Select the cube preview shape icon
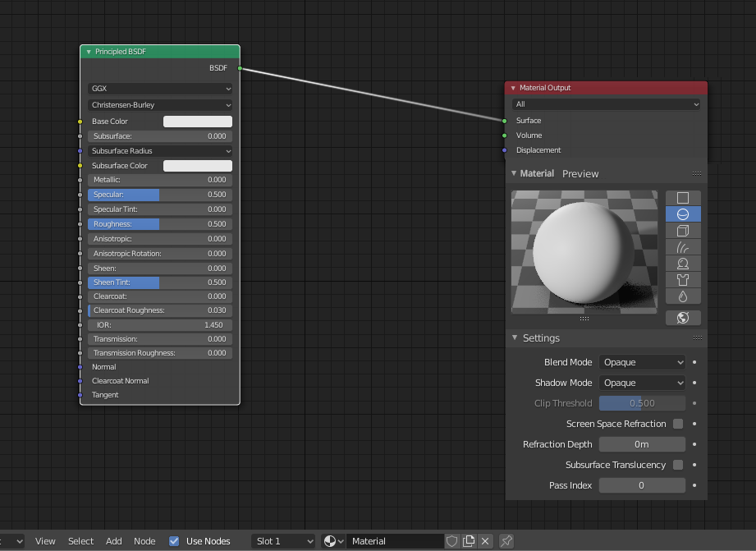Image resolution: width=756 pixels, height=551 pixels. 683,231
